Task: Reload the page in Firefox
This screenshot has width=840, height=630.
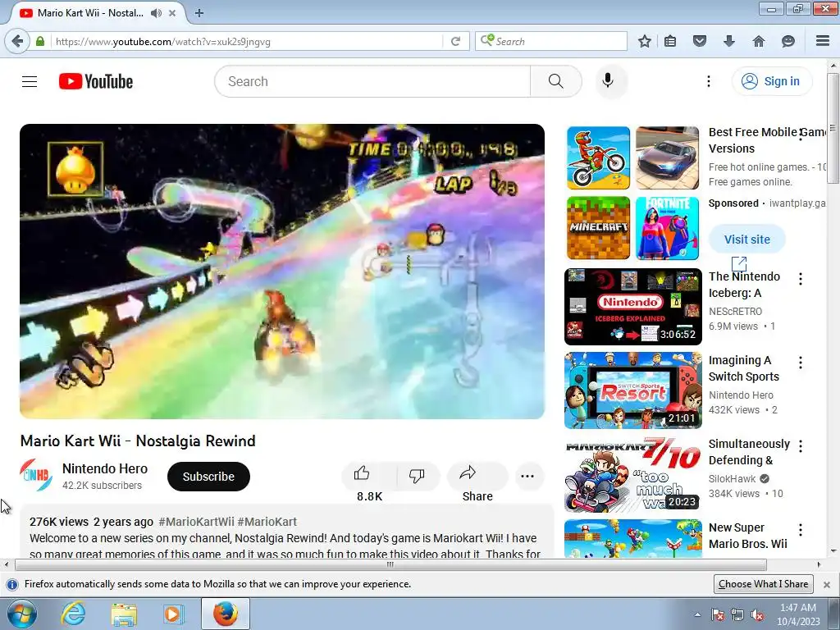Action: coord(455,41)
